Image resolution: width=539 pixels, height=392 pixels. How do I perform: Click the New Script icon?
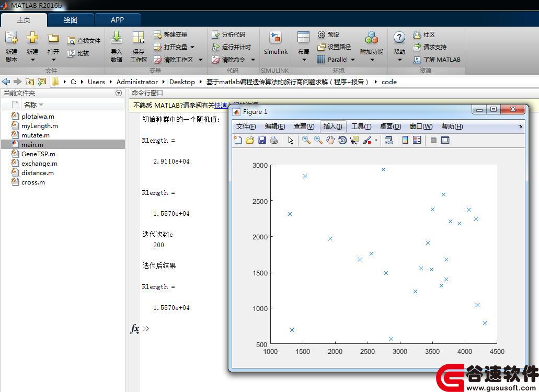point(12,38)
